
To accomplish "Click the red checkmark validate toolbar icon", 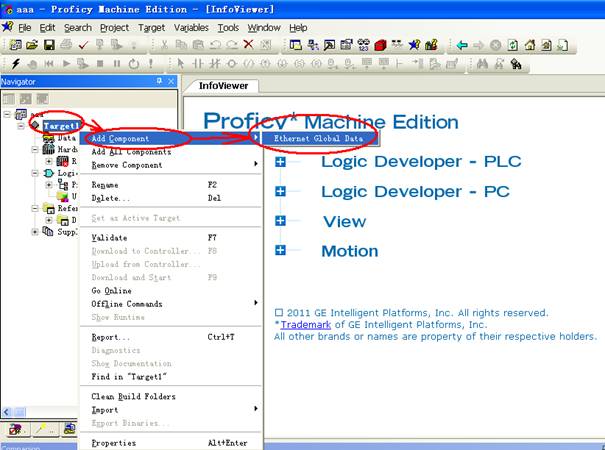I will [x=84, y=45].
